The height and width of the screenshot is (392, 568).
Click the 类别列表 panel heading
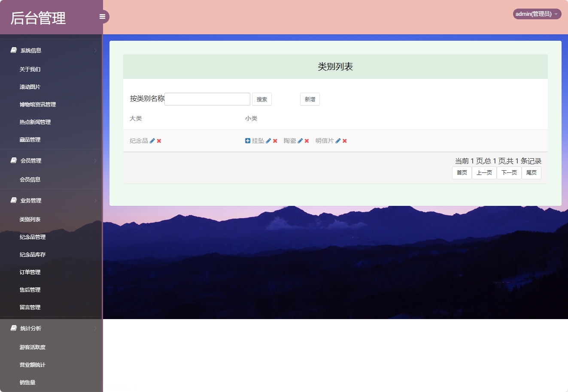tap(335, 66)
